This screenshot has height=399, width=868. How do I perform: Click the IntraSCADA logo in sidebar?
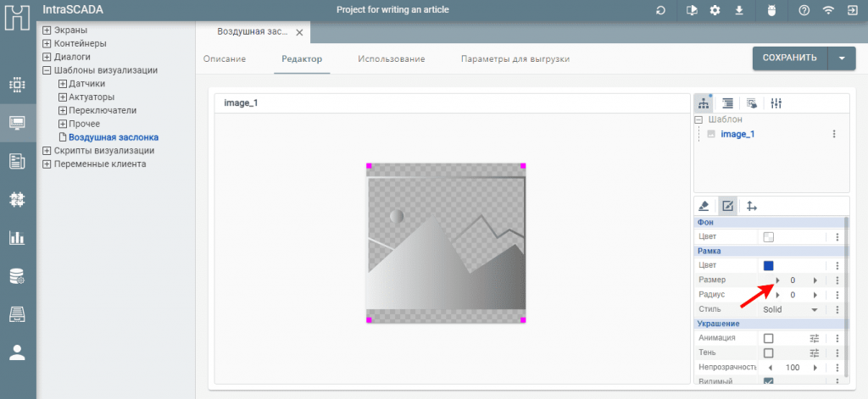(17, 16)
